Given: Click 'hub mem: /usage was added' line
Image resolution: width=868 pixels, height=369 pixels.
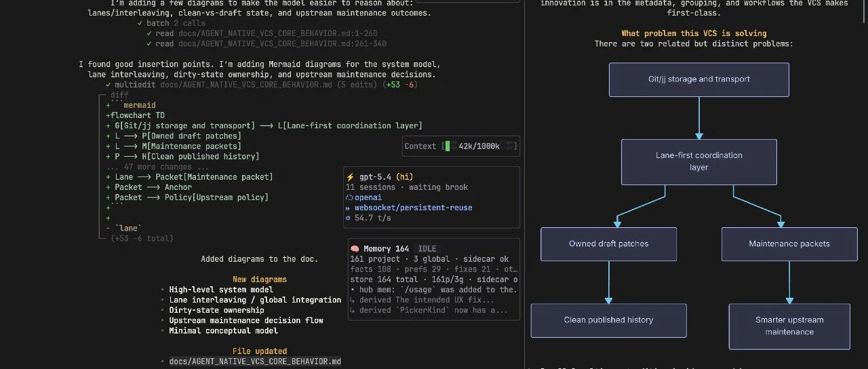Looking at the screenshot, I should coord(434,290).
